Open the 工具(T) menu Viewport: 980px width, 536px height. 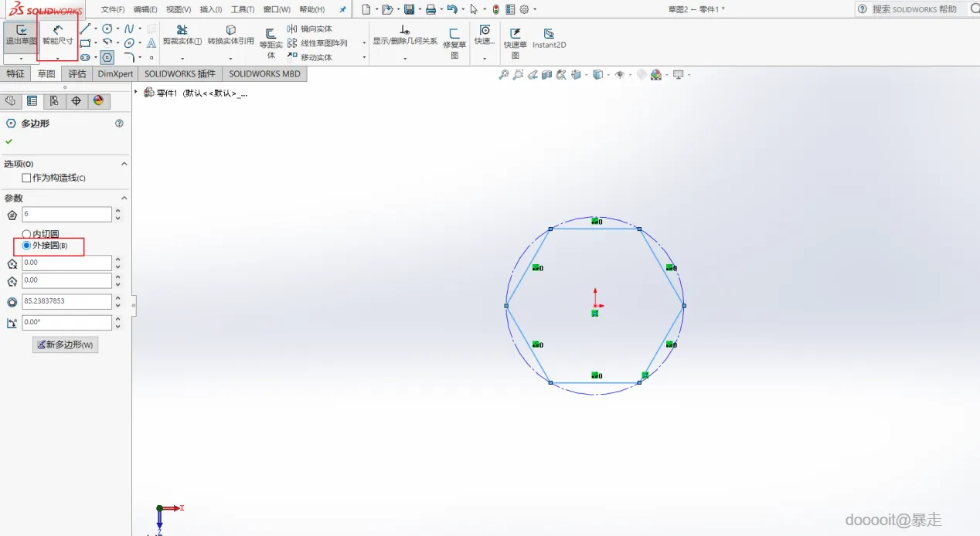point(243,9)
